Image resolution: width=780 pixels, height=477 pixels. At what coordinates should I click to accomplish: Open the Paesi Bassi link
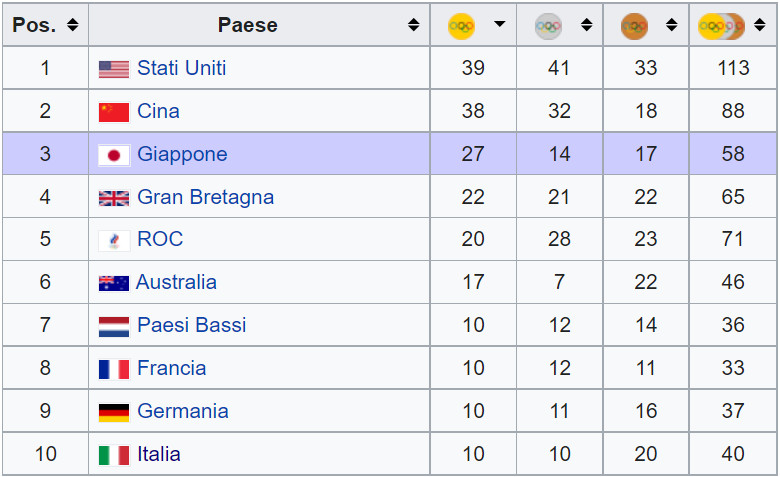click(191, 325)
